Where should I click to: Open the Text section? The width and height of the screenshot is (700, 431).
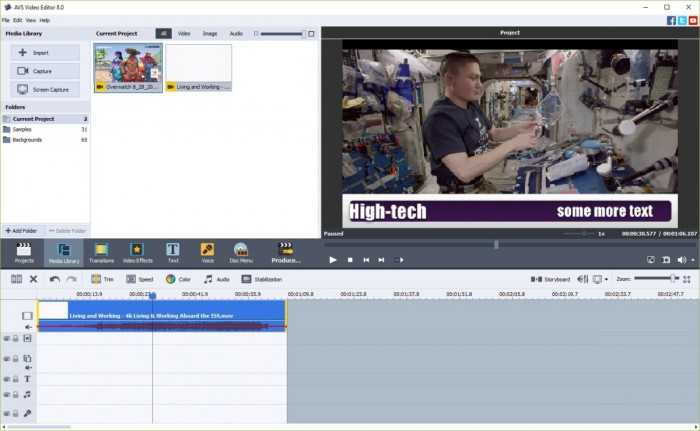tap(173, 253)
